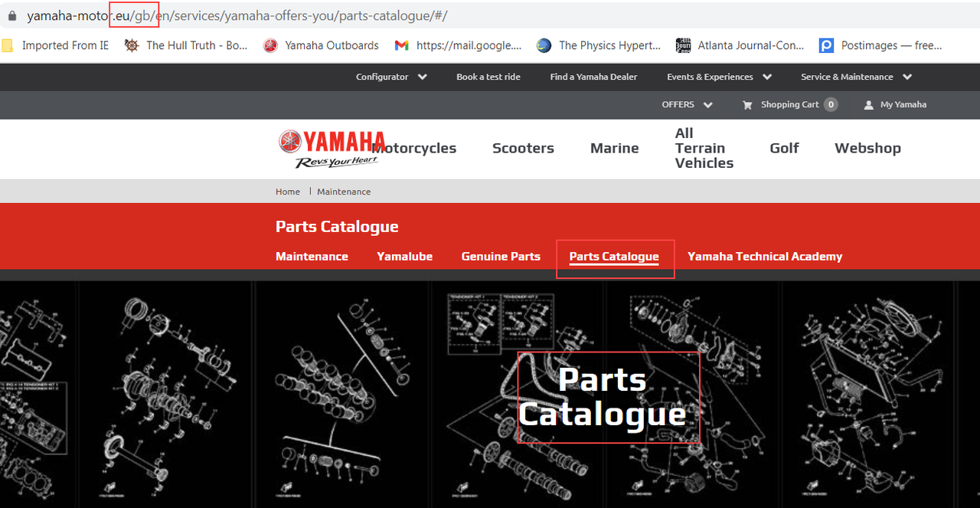This screenshot has width=980, height=508.
Task: Click Find a Yamaha Dealer link
Action: point(593,77)
